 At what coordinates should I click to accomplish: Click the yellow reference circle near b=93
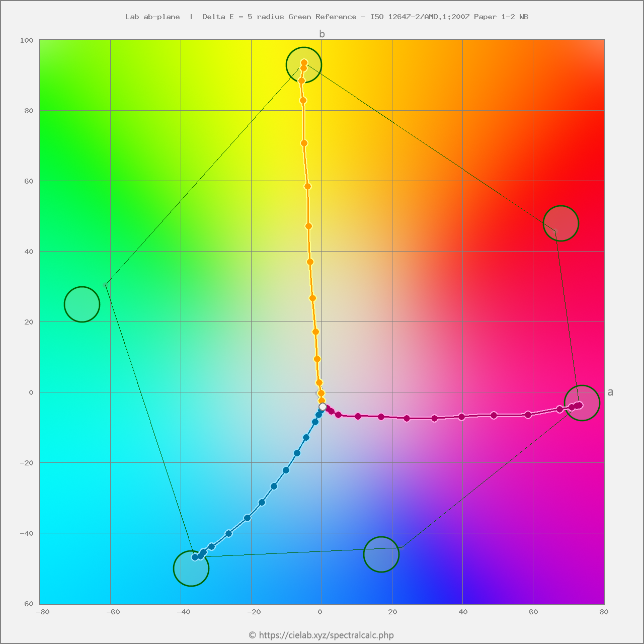304,65
